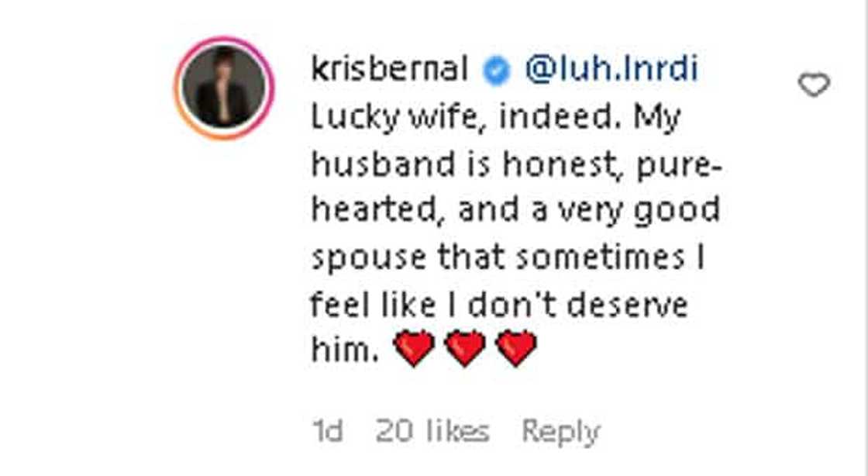View the 20 likes list
Screen dimensions: 868x476
pyautogui.click(x=432, y=431)
